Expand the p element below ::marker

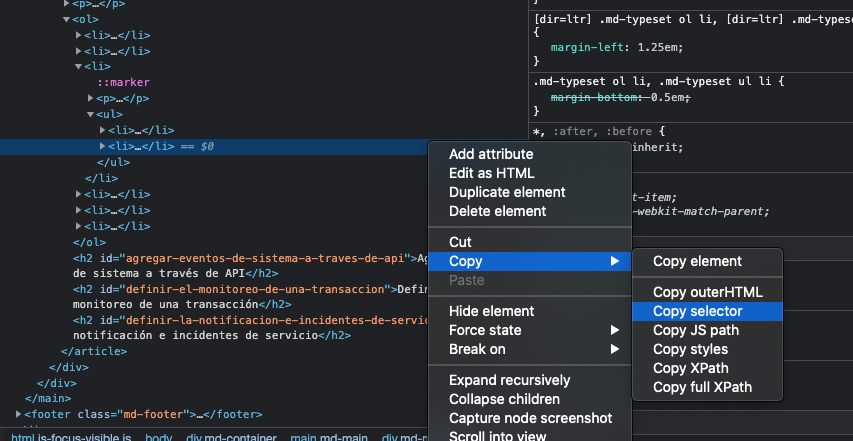(x=90, y=98)
